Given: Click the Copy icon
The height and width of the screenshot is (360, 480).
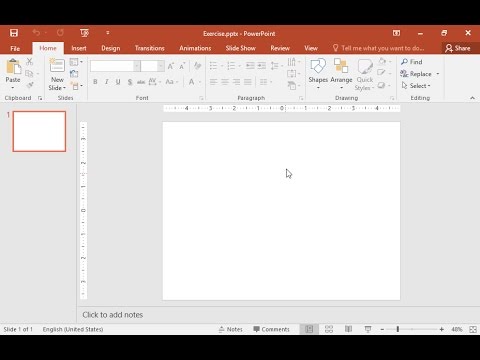Looking at the screenshot, I should (x=30, y=73).
